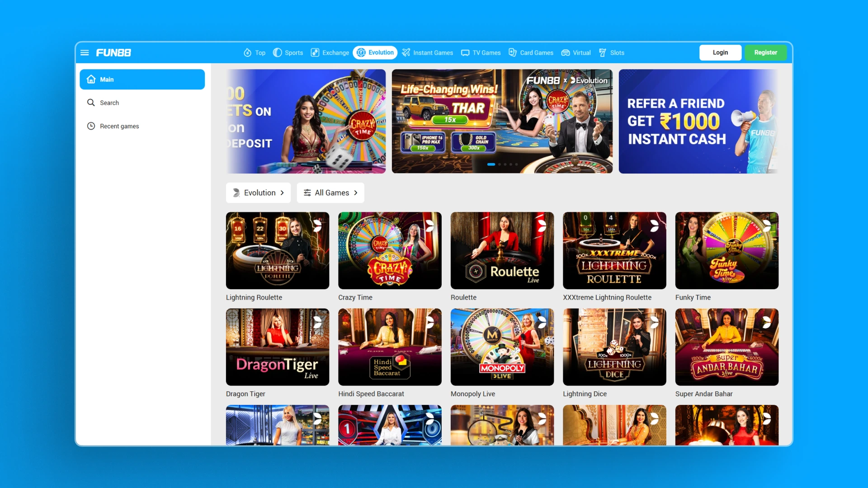The height and width of the screenshot is (488, 868).
Task: Click the Login button
Action: coord(720,53)
